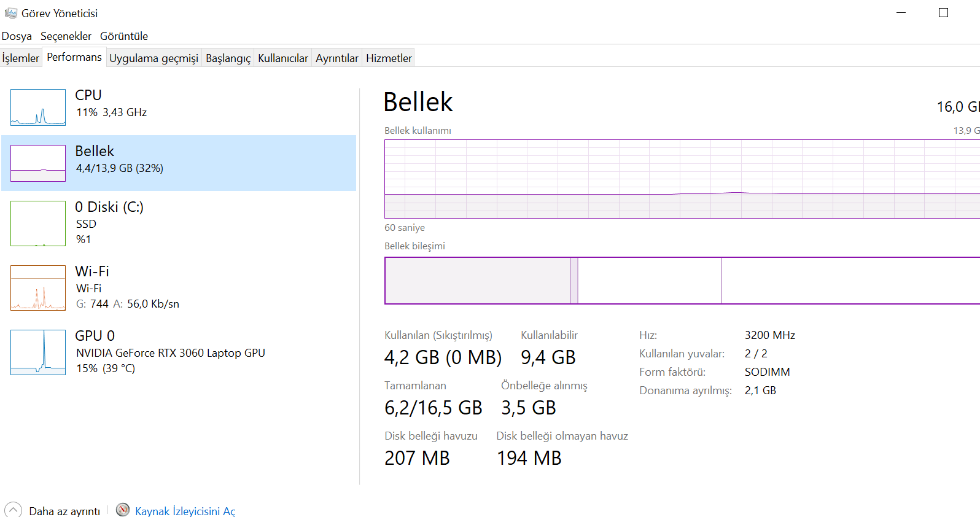
Task: Click the Resource Monitor icon at bottom
Action: coord(123,510)
